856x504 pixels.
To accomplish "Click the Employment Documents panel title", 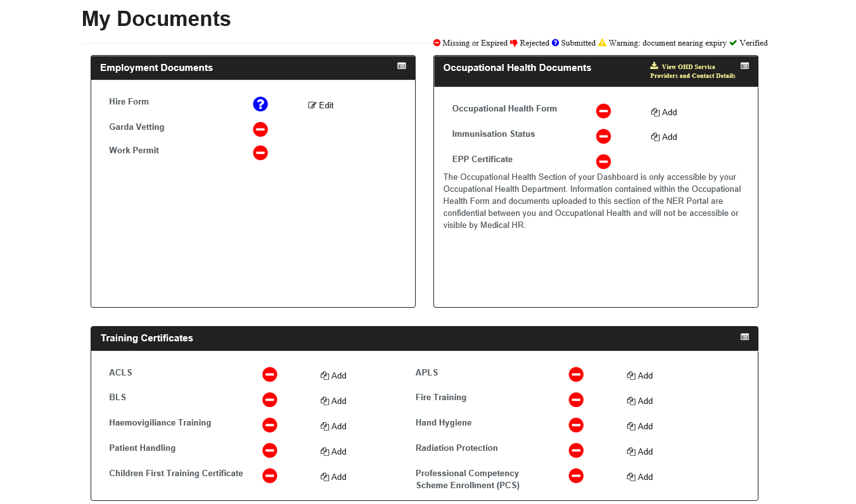I will click(x=157, y=68).
